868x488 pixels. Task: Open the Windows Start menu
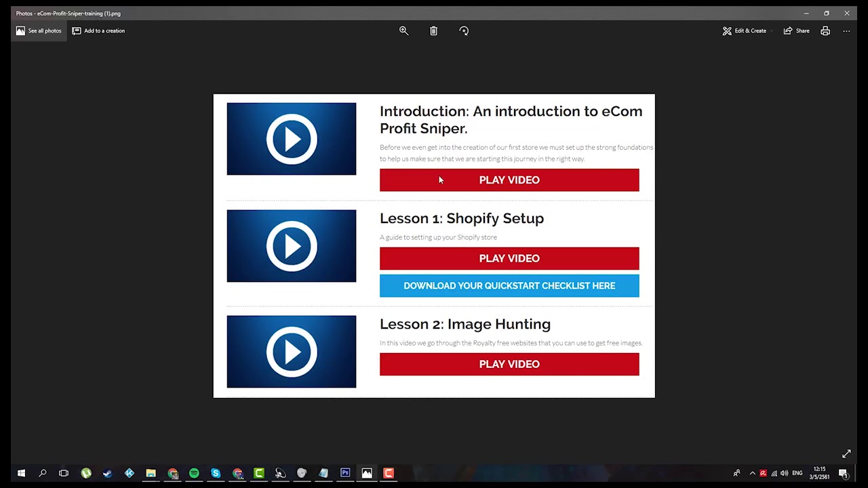click(21, 473)
